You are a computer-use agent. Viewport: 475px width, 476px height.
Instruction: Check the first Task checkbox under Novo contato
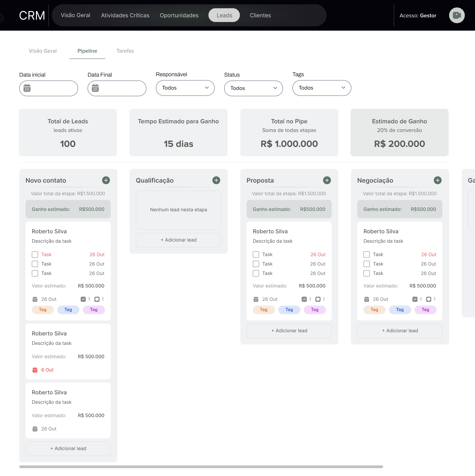(x=35, y=254)
